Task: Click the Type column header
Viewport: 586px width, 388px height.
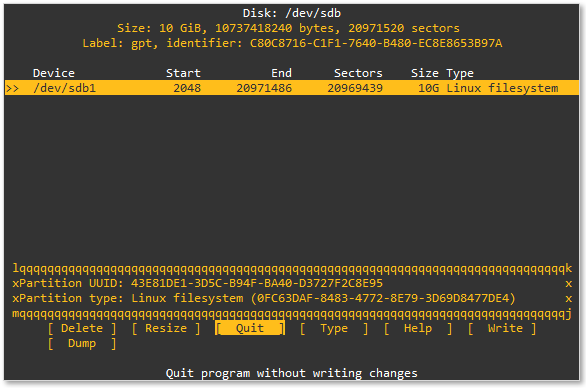Action: (x=460, y=73)
